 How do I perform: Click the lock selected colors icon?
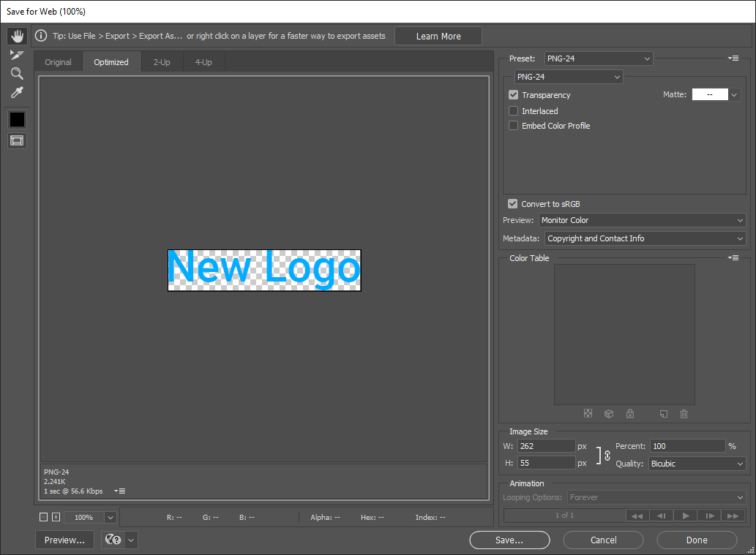tap(630, 413)
